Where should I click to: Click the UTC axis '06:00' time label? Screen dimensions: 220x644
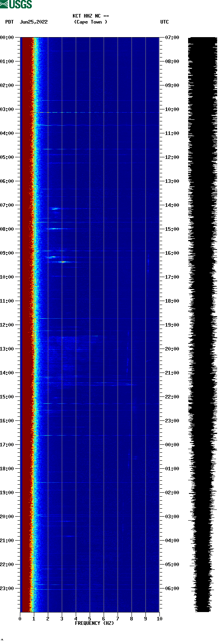tap(172, 589)
